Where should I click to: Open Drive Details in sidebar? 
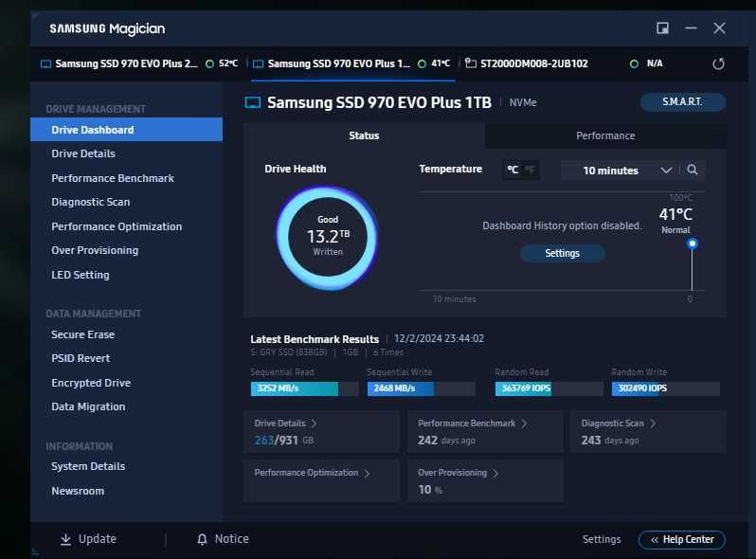(126, 153)
